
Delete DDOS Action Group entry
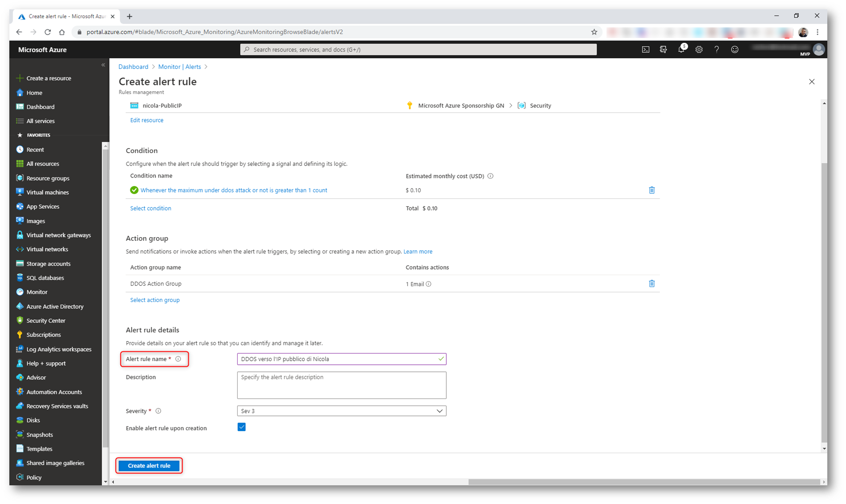tap(652, 283)
